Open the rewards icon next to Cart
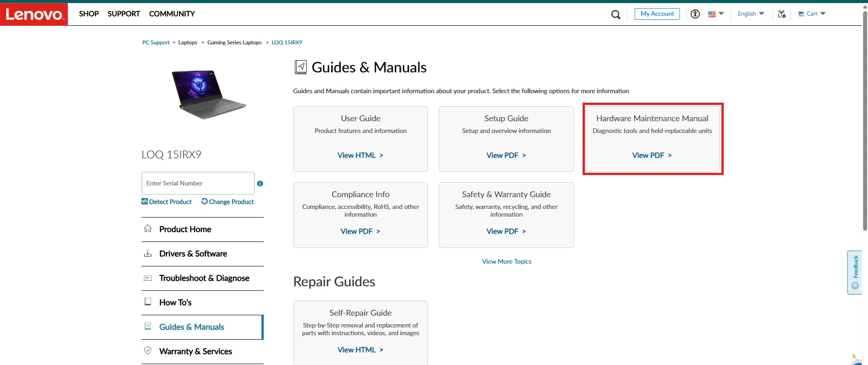Image resolution: width=868 pixels, height=365 pixels. click(782, 14)
